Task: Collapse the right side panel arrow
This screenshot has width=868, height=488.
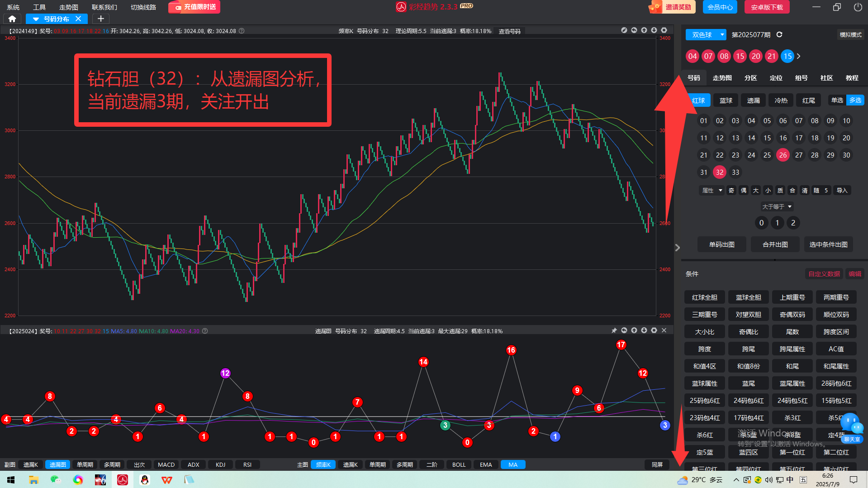Action: click(x=677, y=248)
